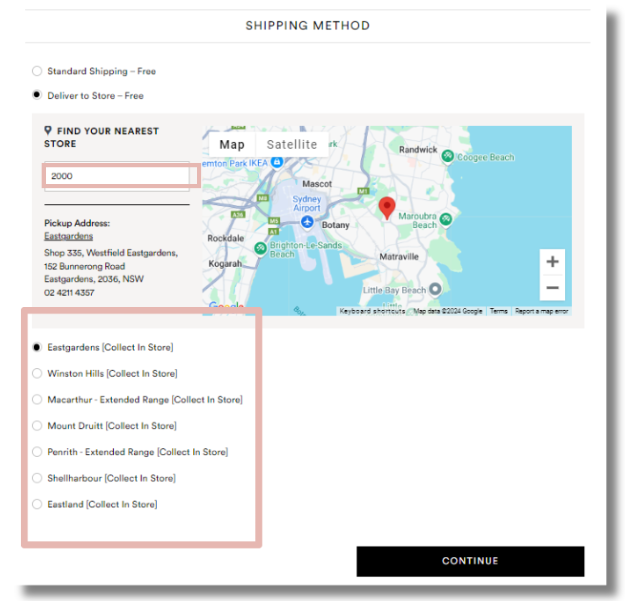Click the Brighton-Le-Sands Beach marker

coord(260,248)
